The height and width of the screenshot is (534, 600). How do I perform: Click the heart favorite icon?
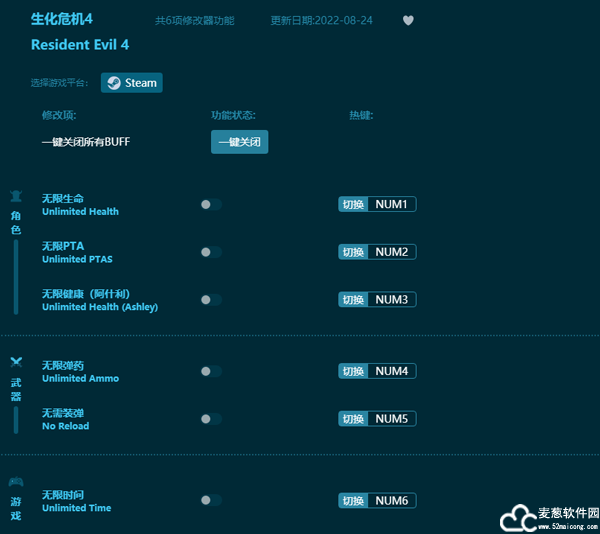(408, 20)
